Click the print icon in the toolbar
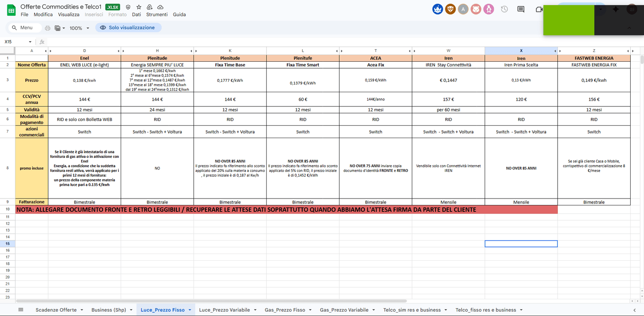644x316 pixels. tap(48, 28)
